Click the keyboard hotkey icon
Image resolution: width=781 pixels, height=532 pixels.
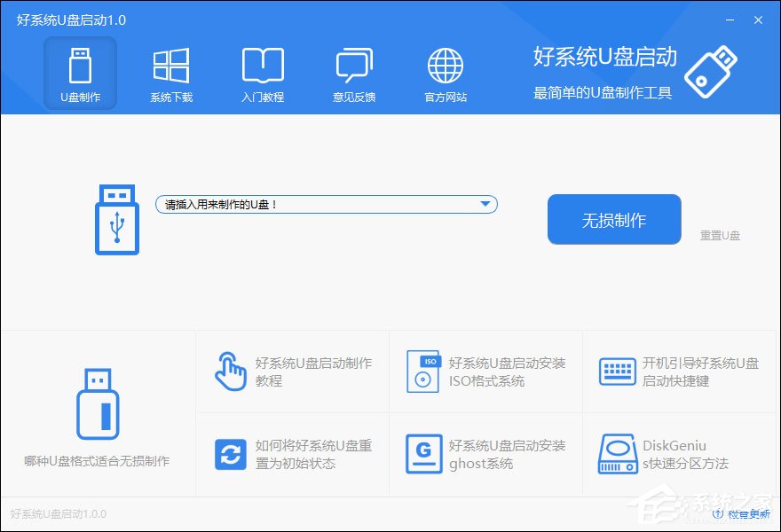coord(619,371)
